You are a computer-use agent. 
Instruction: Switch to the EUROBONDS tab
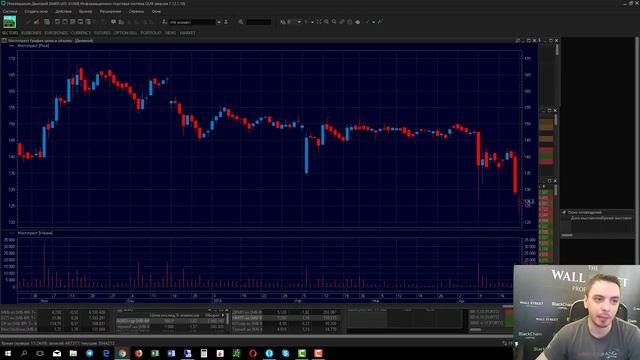[56, 33]
